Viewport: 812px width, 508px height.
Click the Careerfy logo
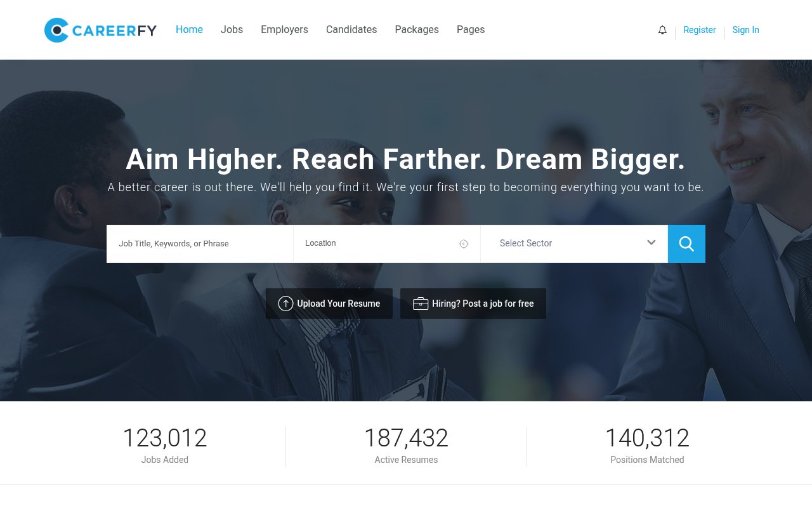100,30
